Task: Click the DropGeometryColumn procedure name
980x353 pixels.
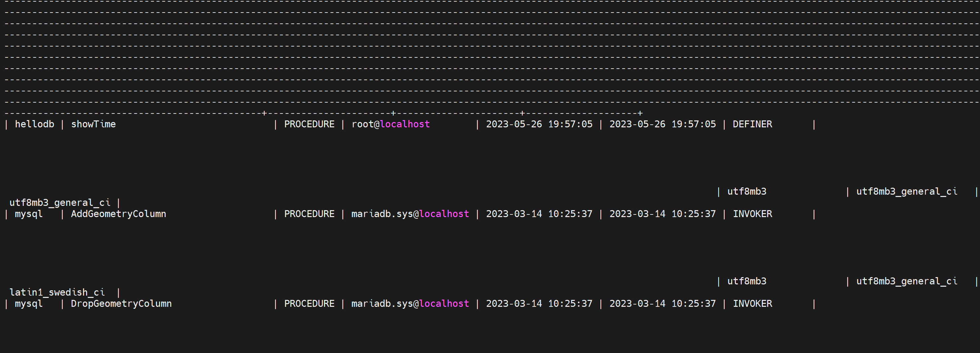Action: (x=121, y=304)
